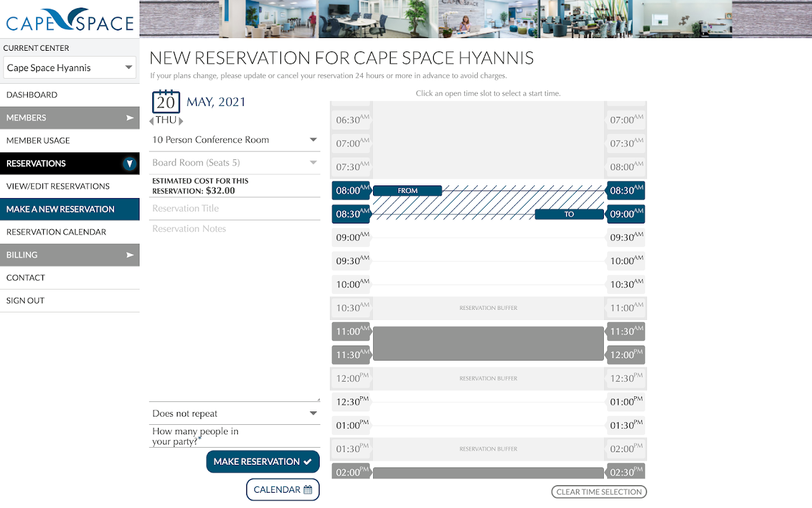
Task: Click the Reservation Title field
Action: (235, 208)
